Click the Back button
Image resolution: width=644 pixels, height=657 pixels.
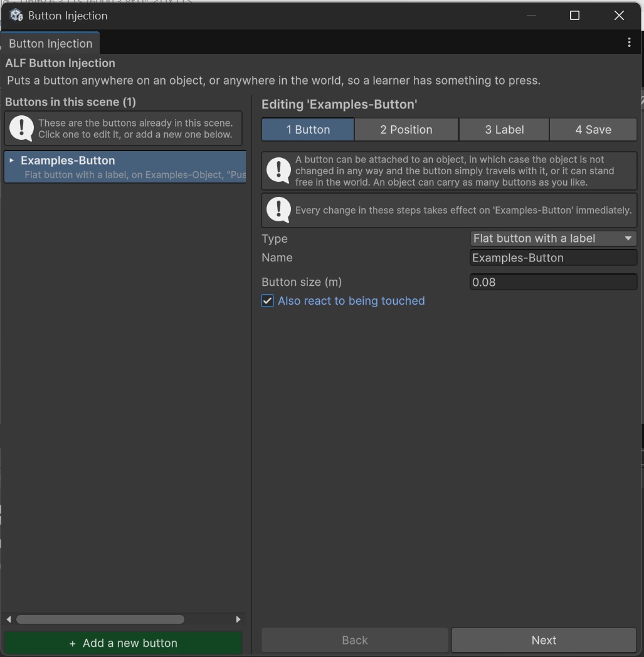[x=354, y=640]
